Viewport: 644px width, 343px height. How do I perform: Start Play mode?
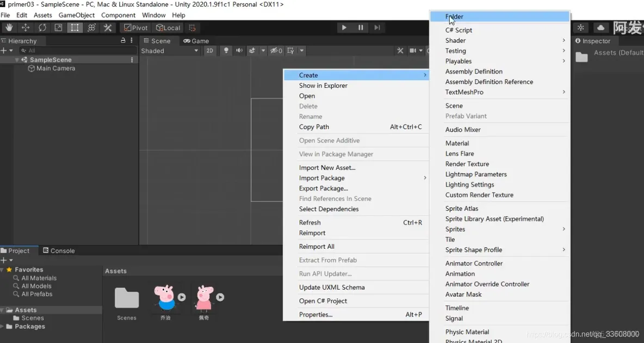pyautogui.click(x=344, y=28)
